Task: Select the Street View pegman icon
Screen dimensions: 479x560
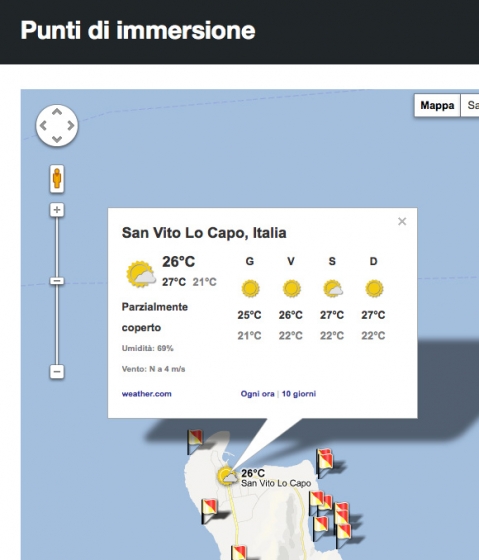Action: pyautogui.click(x=57, y=179)
